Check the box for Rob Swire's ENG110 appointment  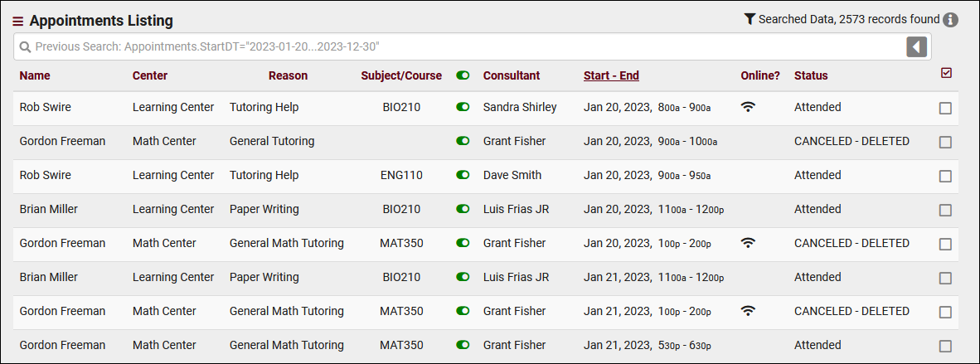(945, 176)
